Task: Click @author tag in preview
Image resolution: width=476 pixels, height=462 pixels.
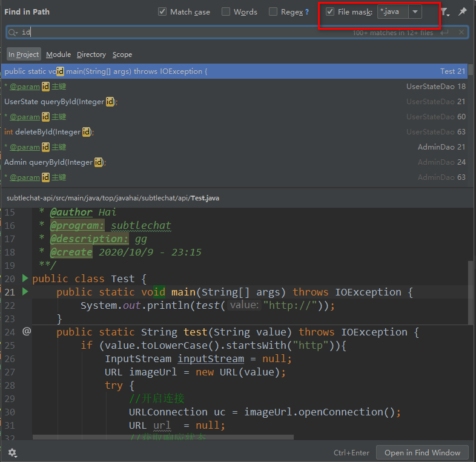Action: [x=71, y=212]
